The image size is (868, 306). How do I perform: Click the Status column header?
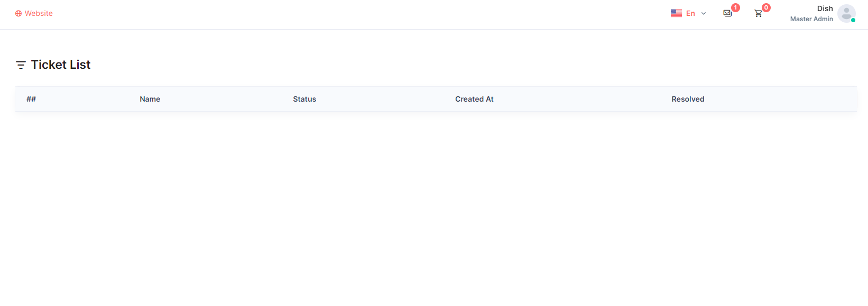(304, 99)
